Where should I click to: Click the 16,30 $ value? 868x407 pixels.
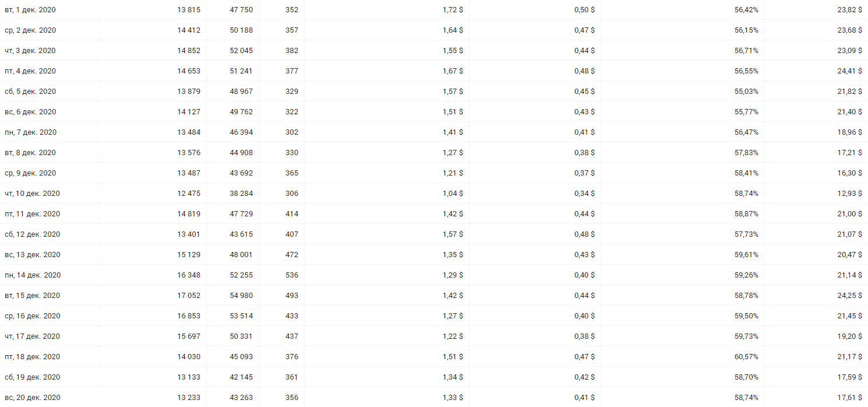tap(849, 173)
